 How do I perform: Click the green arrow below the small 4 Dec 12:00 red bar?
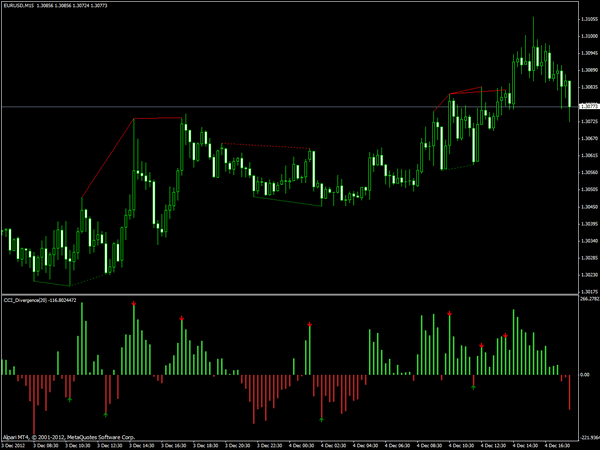click(x=473, y=387)
